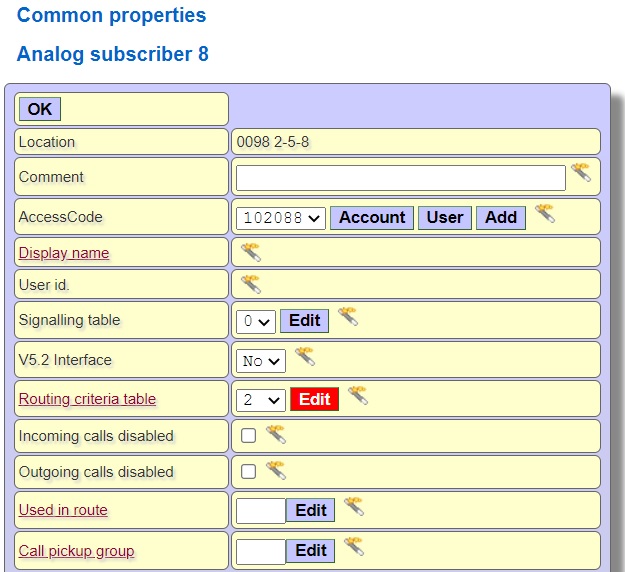Click into the Comment text field

tap(400, 178)
